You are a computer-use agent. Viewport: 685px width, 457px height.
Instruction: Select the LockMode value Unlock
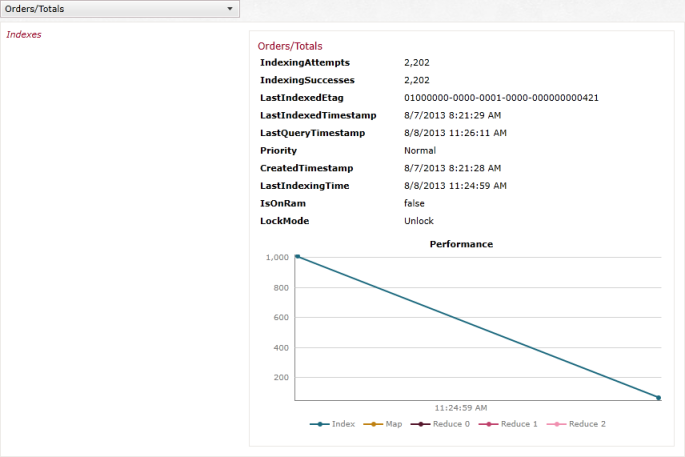click(419, 221)
